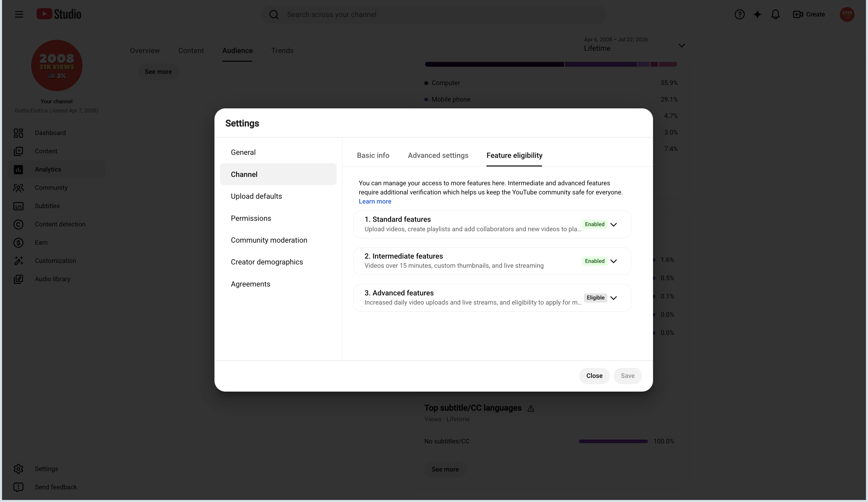Open the Lifetime date range dropdown
Viewport: 868px width, 502px height.
click(x=634, y=45)
